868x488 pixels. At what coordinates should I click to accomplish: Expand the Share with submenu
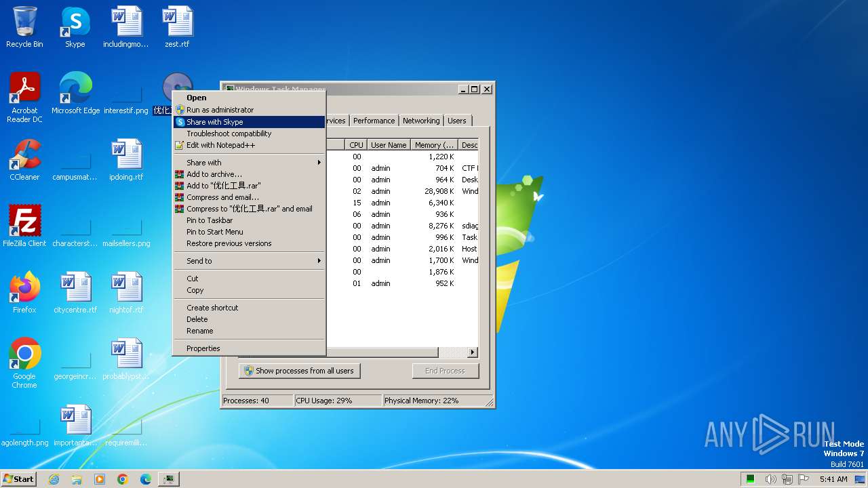pos(250,163)
